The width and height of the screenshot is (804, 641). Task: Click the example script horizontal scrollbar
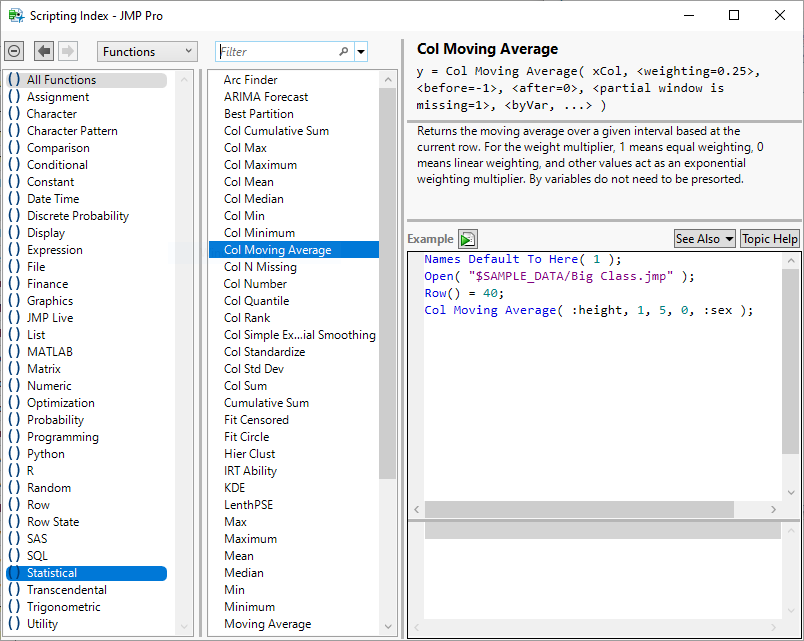point(578,509)
